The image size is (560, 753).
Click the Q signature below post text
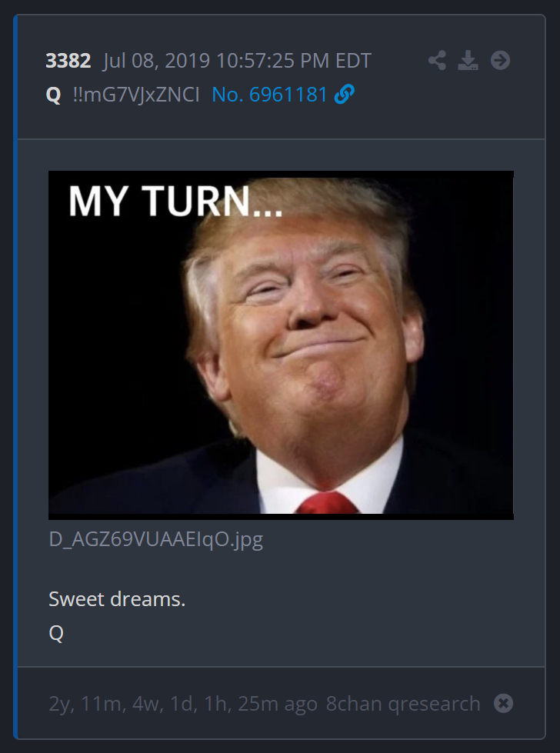[x=56, y=633]
